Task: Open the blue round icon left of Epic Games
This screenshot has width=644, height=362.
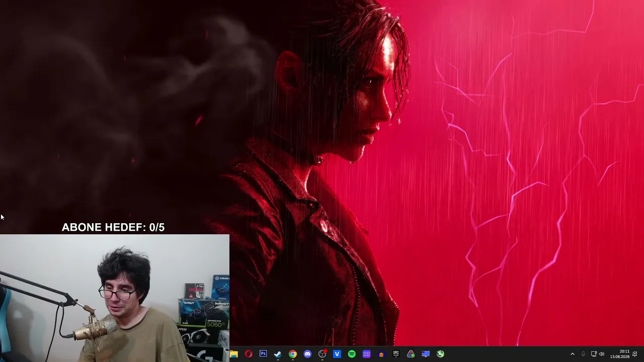Action: [x=381, y=354]
